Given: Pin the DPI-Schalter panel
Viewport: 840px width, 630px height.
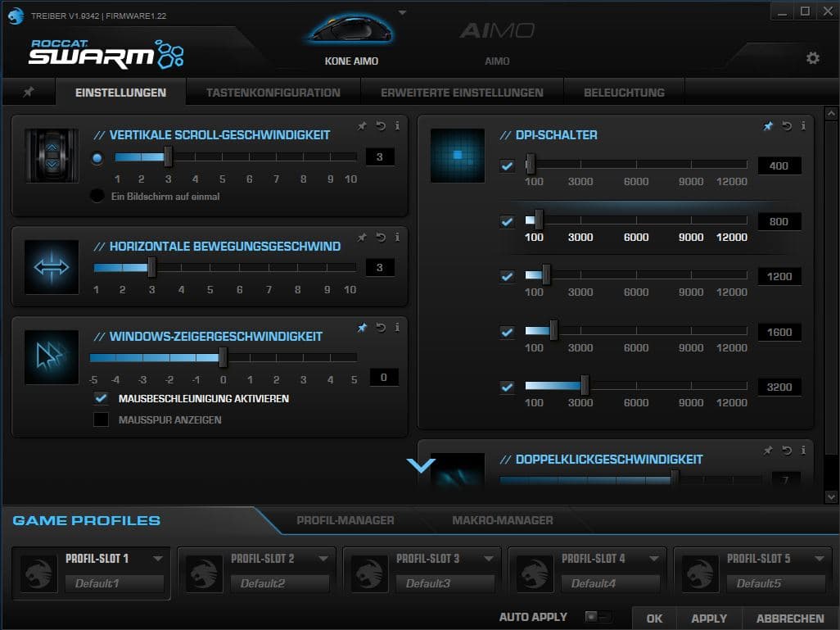Looking at the screenshot, I should [768, 126].
